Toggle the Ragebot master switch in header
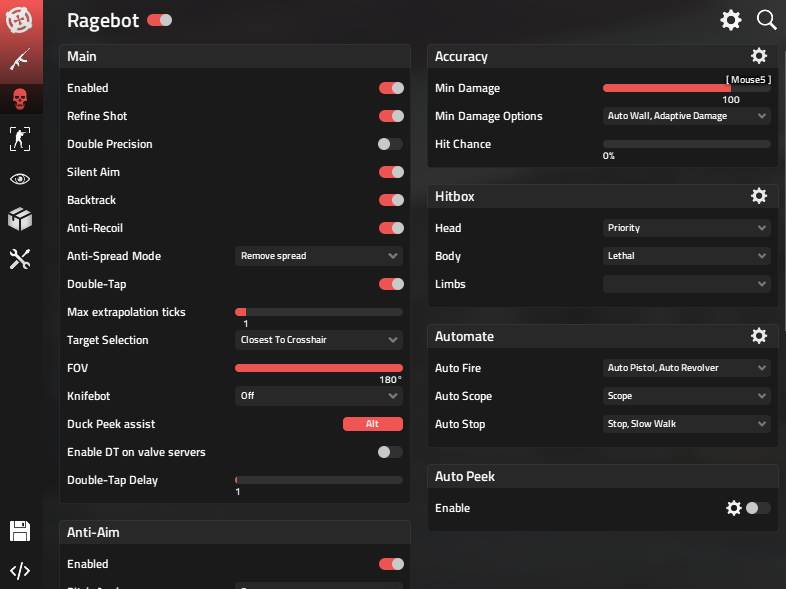 pos(159,20)
